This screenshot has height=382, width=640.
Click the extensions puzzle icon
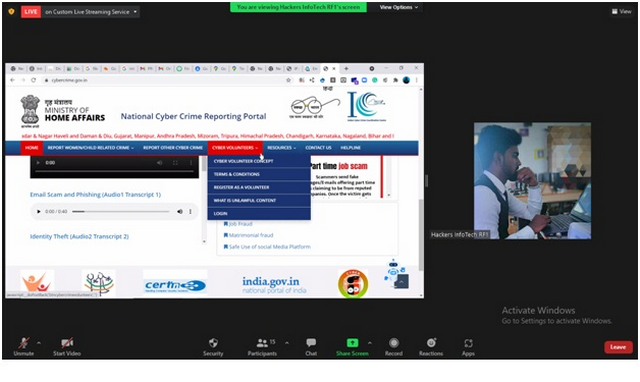[395, 80]
